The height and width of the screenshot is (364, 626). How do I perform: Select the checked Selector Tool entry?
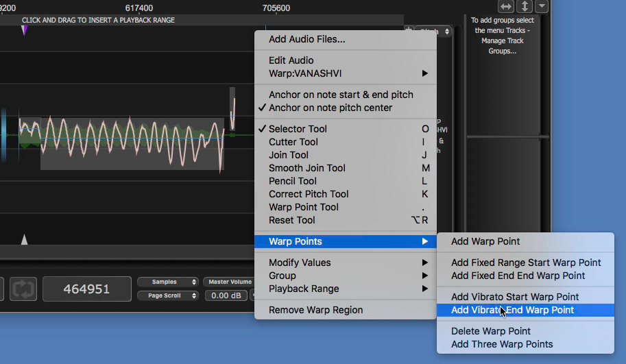tap(298, 129)
